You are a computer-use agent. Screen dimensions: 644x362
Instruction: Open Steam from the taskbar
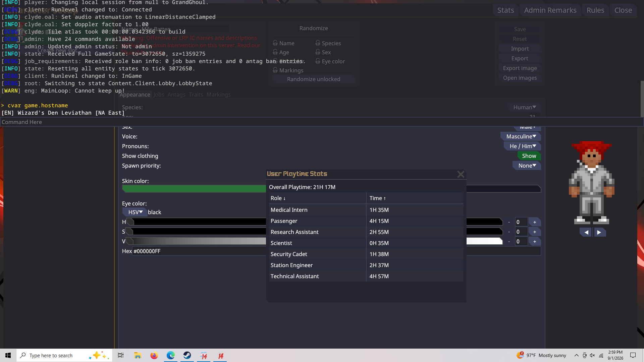pyautogui.click(x=187, y=355)
